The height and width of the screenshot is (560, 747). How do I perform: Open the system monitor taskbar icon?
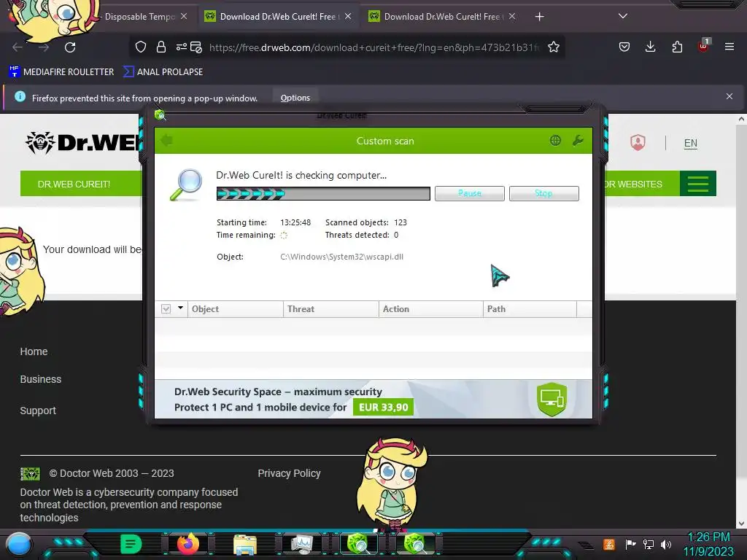pyautogui.click(x=301, y=545)
